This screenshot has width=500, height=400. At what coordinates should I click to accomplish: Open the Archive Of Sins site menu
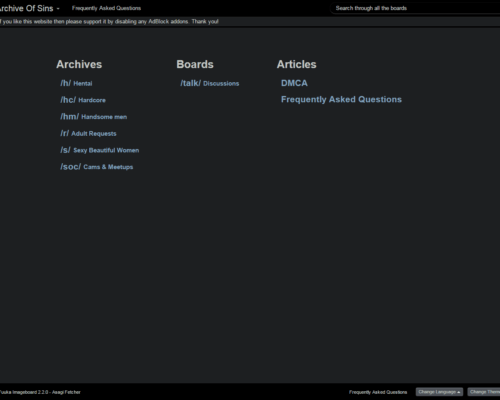(29, 8)
